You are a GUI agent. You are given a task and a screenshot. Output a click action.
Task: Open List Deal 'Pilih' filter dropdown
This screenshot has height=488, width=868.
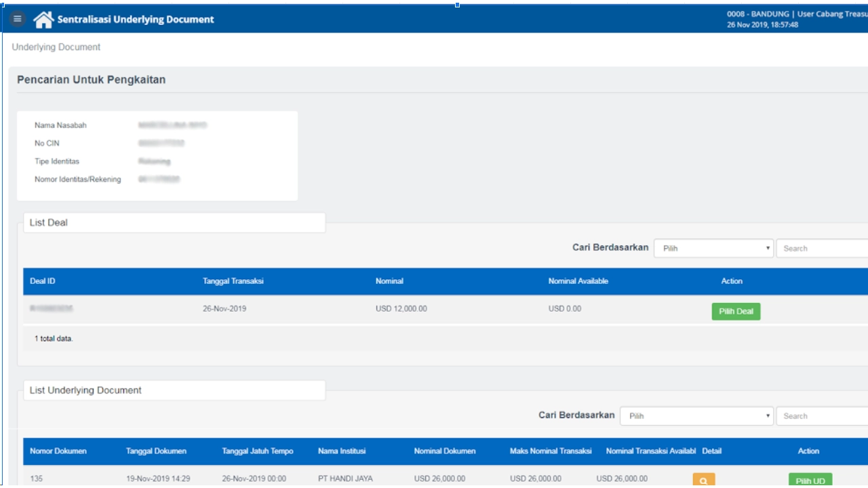[x=714, y=248]
